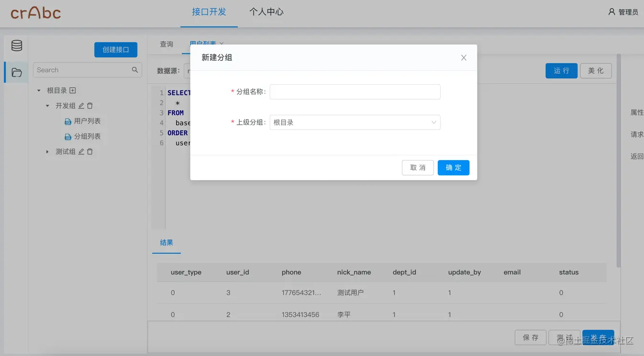The height and width of the screenshot is (356, 644).
Task: Click the email column header
Action: pyautogui.click(x=512, y=272)
